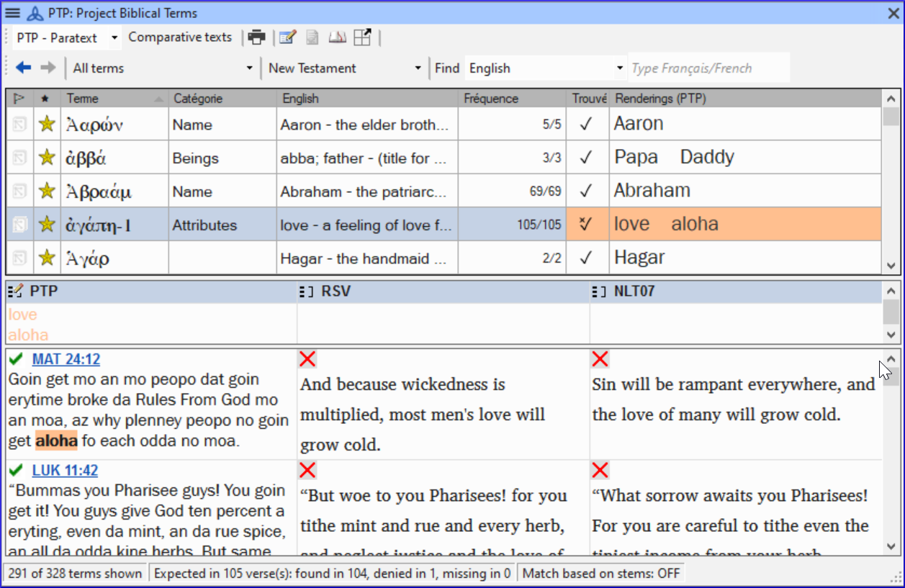Go forward with the grey arrow
This screenshot has width=905, height=588.
click(x=48, y=68)
